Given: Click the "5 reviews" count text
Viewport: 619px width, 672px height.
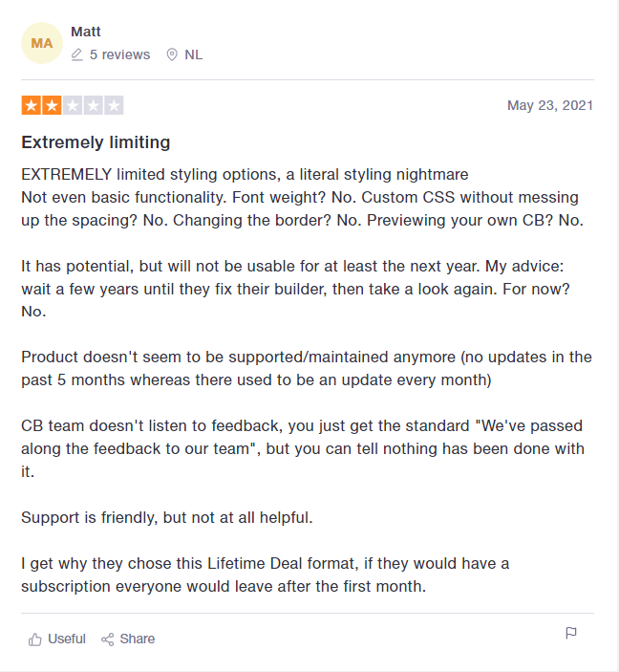Looking at the screenshot, I should tap(119, 54).
